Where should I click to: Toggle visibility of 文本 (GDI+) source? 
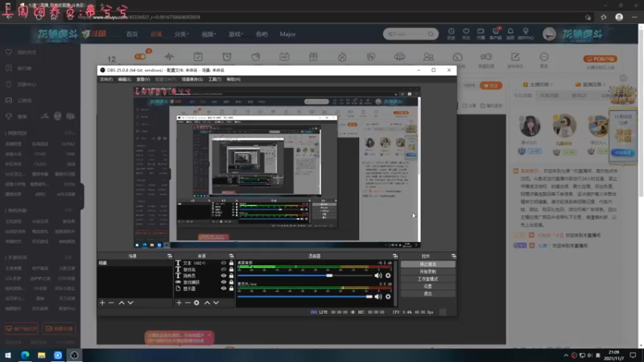[x=224, y=263]
